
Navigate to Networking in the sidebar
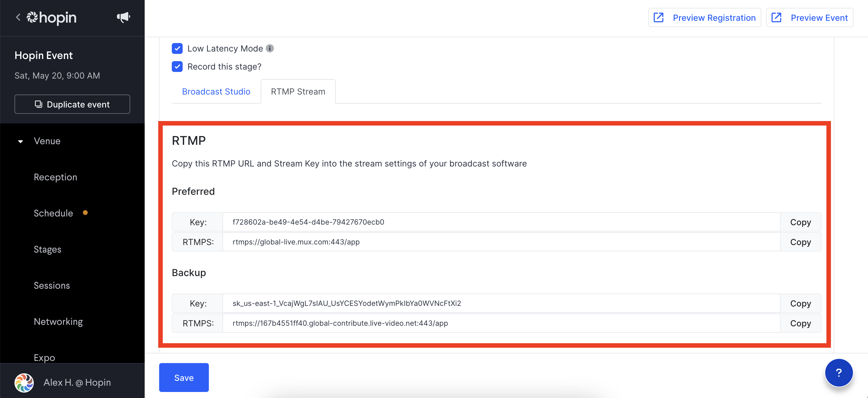tap(58, 322)
